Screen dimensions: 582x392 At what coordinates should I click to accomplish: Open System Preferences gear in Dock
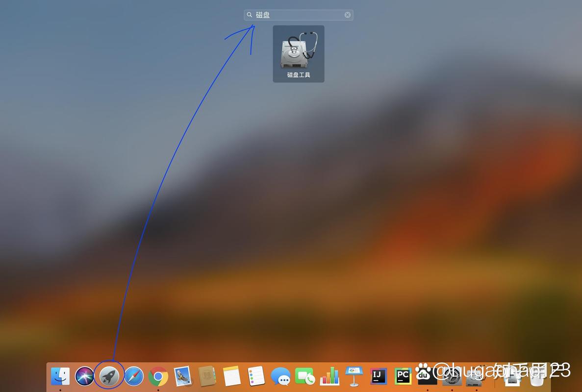pos(452,376)
